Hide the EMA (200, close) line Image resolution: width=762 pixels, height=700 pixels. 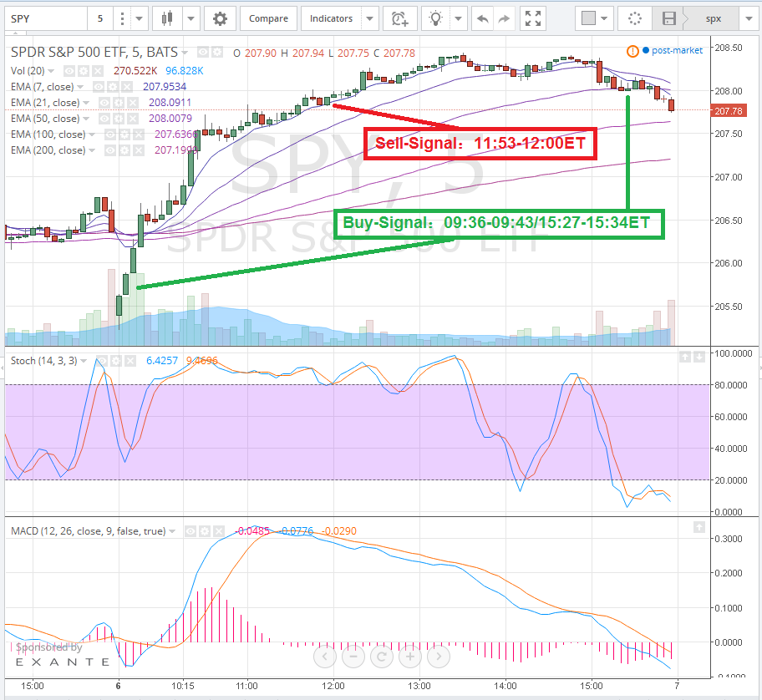tap(110, 150)
